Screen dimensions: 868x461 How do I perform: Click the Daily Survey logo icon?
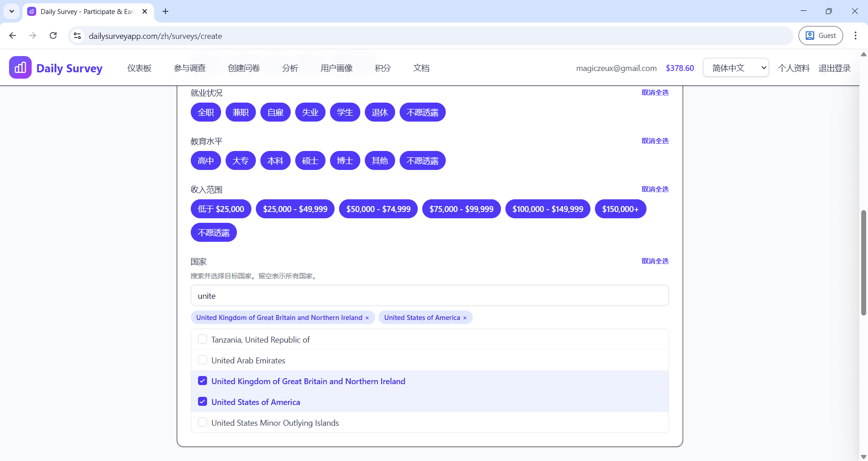pyautogui.click(x=20, y=68)
